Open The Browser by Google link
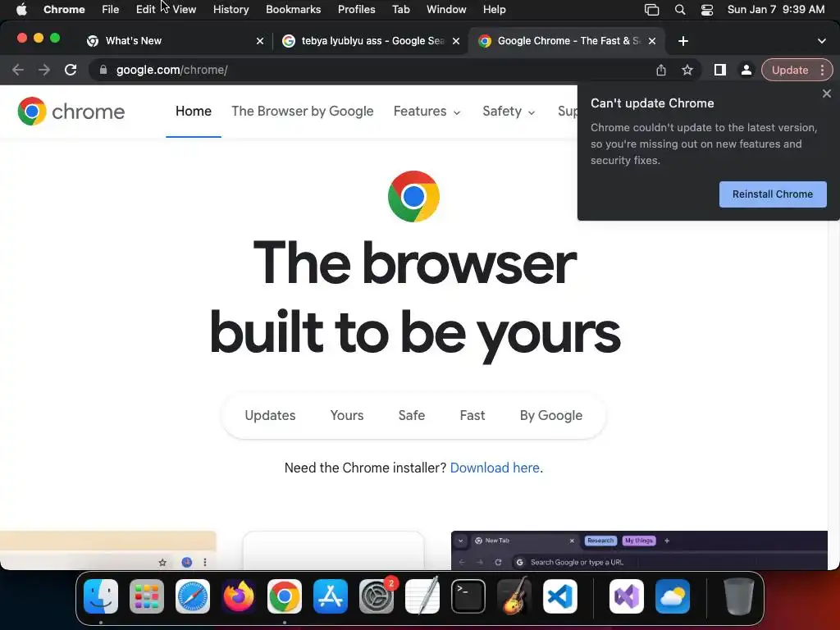 302,111
